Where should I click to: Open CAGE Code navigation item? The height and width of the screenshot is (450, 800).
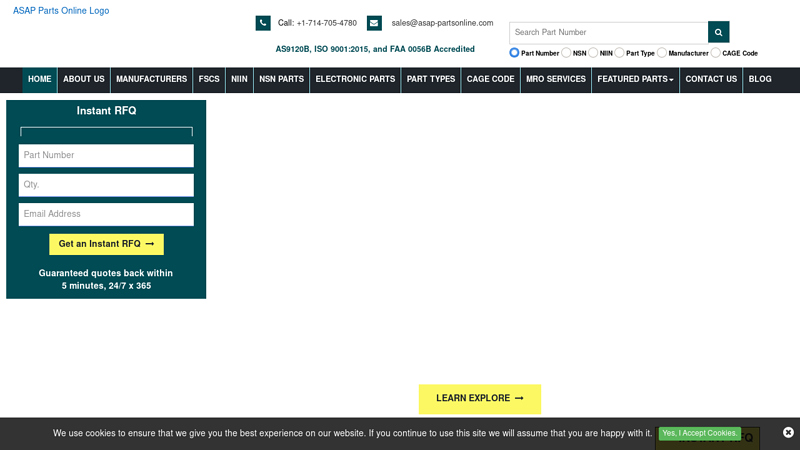[490, 80]
